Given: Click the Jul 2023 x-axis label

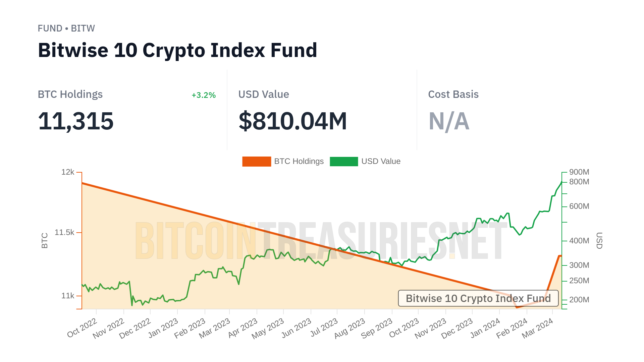Looking at the screenshot, I should coord(324,328).
